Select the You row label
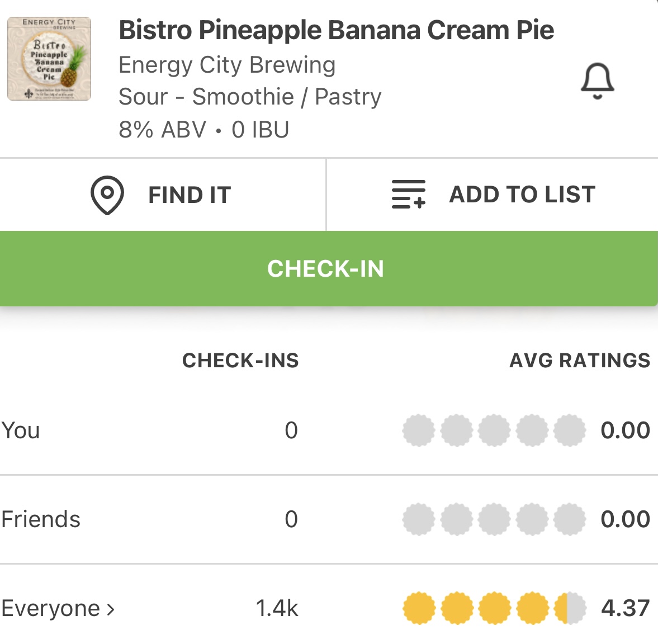 click(x=21, y=430)
